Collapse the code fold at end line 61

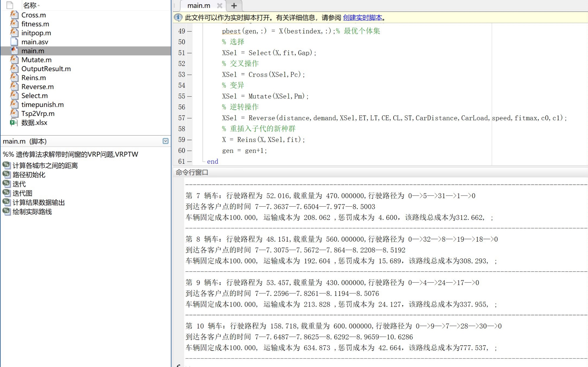(x=203, y=161)
